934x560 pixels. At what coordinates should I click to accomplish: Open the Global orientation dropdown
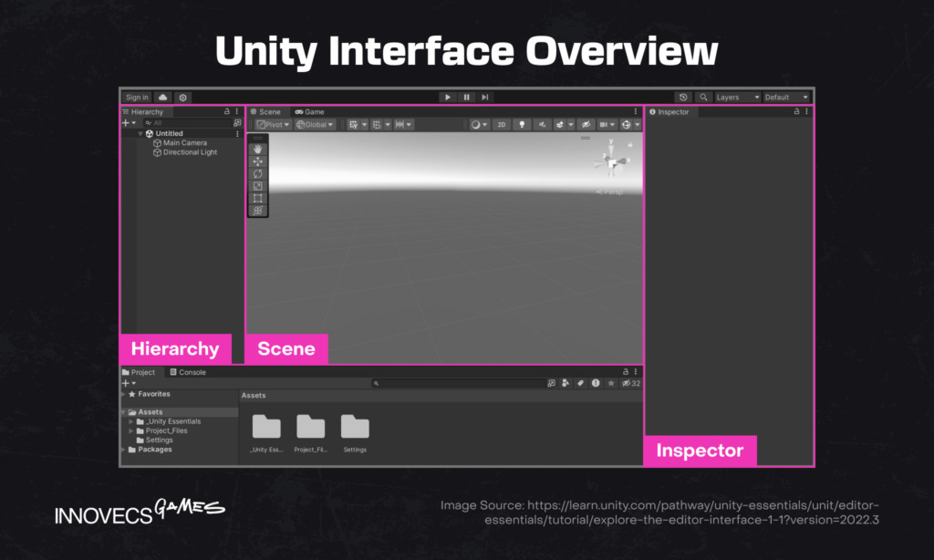coord(315,124)
